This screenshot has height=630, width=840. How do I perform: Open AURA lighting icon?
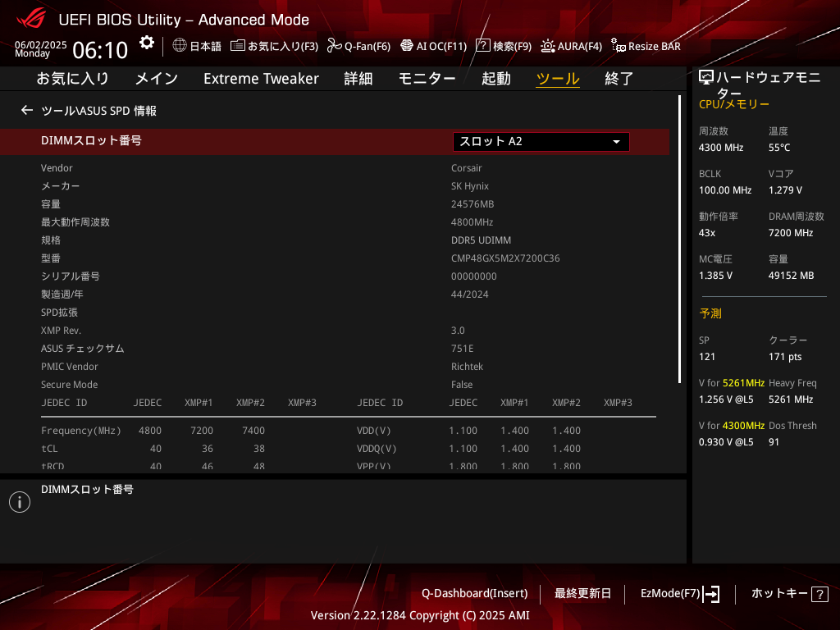tap(547, 46)
